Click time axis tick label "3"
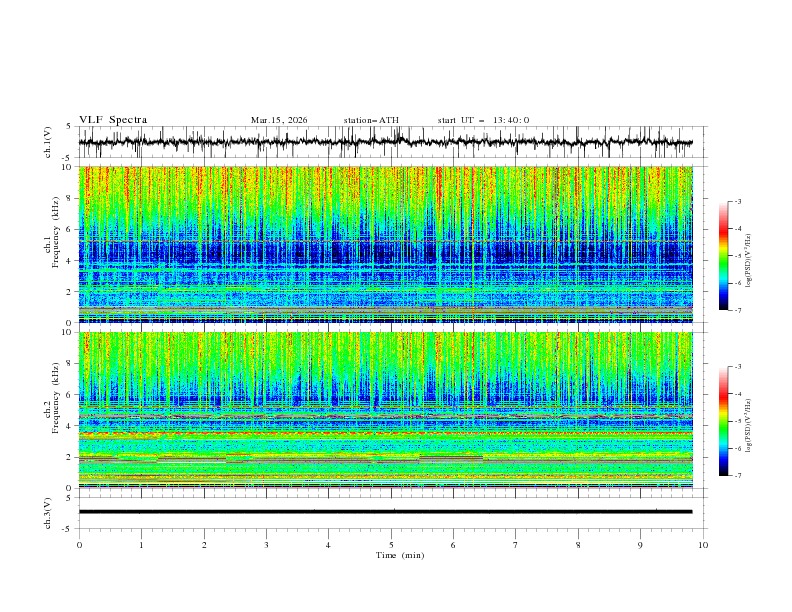Viewport: 792px width, 612px height. (x=266, y=545)
